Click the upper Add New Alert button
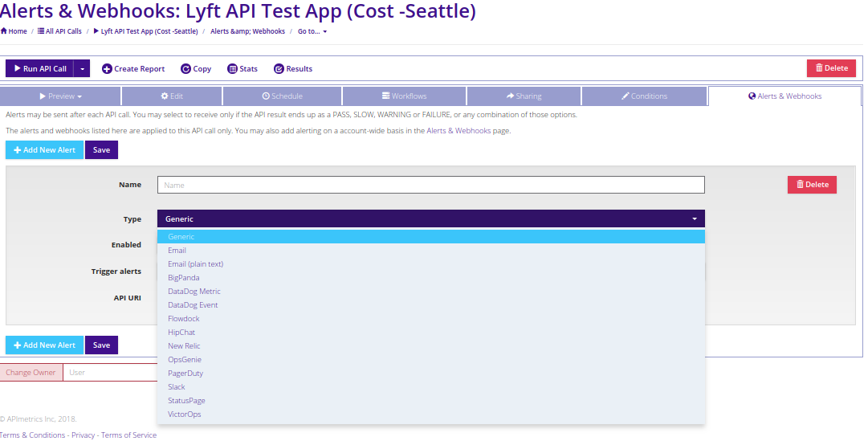Viewport: 868px width, 445px height. 44,150
